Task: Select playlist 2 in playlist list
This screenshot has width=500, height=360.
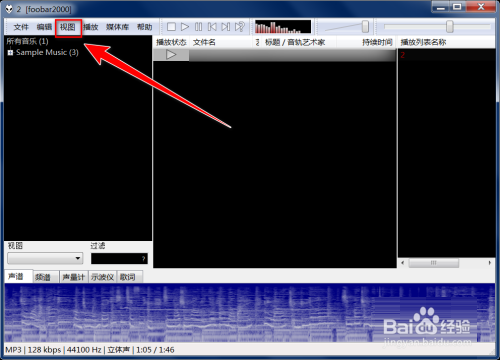Action: click(x=447, y=55)
